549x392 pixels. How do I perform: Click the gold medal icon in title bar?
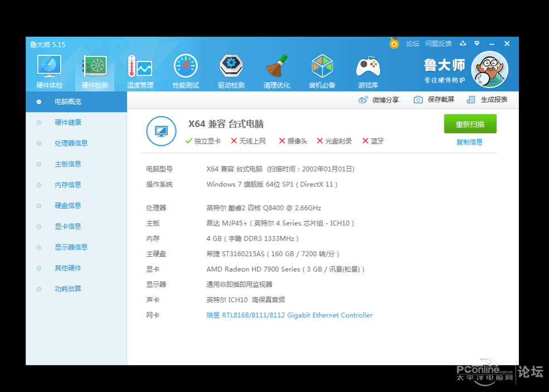[x=394, y=43]
